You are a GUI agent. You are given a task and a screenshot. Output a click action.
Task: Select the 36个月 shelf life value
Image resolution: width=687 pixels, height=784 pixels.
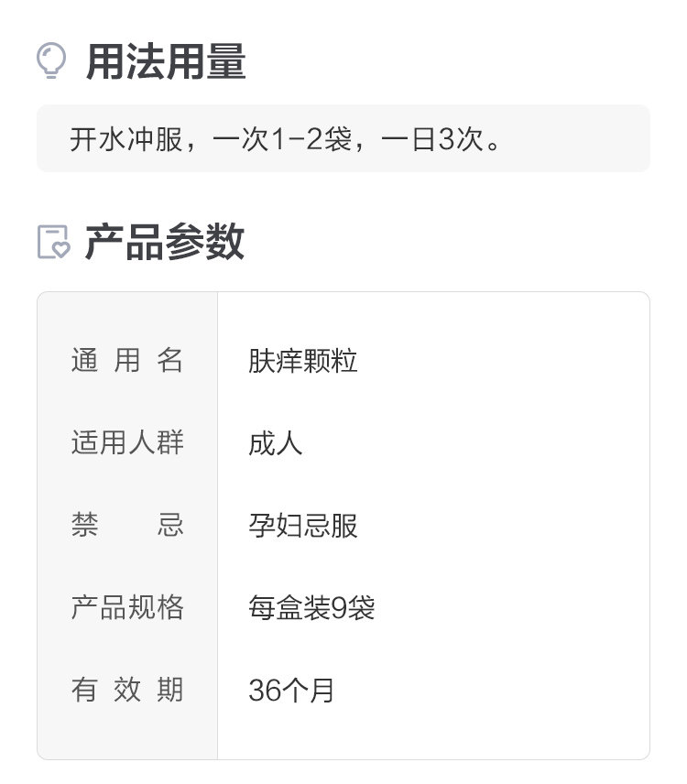pos(291,691)
